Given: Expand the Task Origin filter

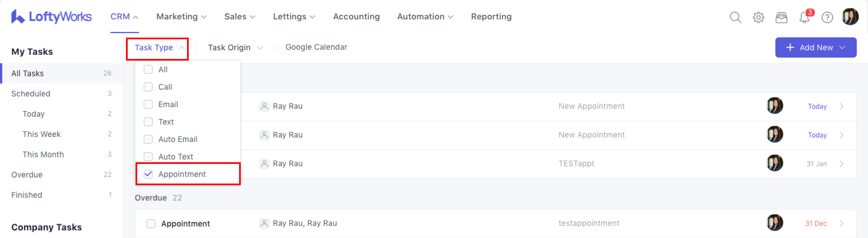Looking at the screenshot, I should 235,48.
